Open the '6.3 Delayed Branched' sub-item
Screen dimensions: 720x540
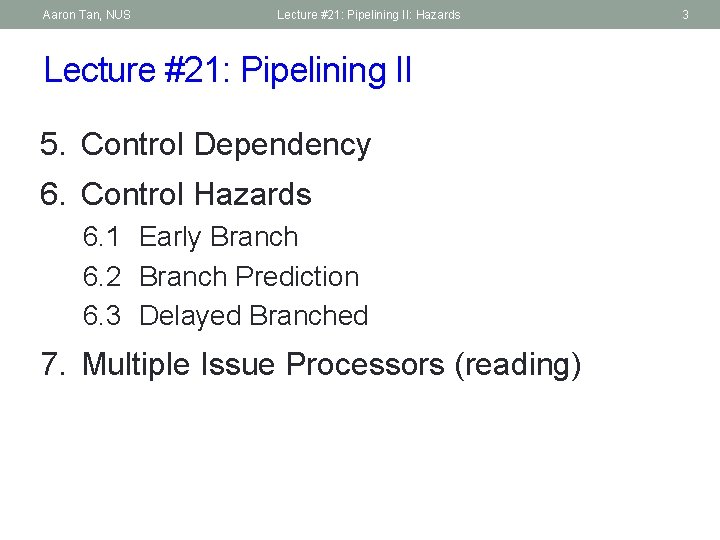tap(225, 316)
